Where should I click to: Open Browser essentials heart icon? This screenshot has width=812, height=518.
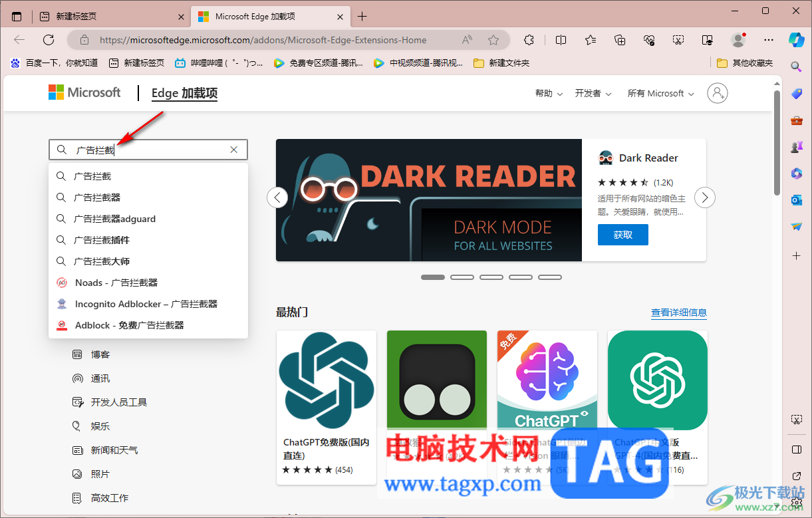click(x=649, y=40)
